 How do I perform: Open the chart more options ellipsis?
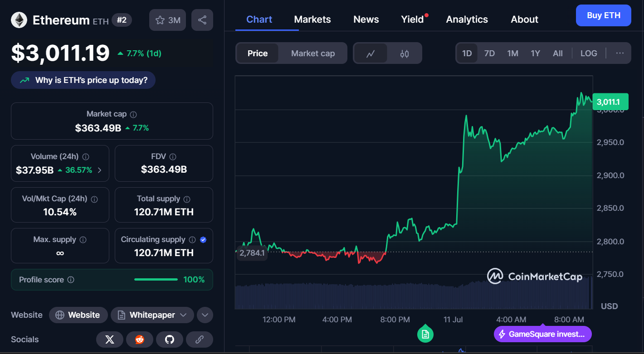coord(620,53)
